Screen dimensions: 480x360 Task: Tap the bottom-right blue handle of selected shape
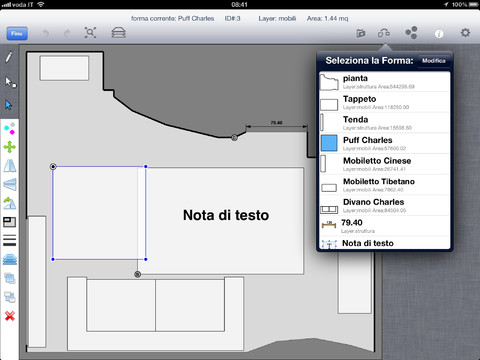(x=146, y=259)
